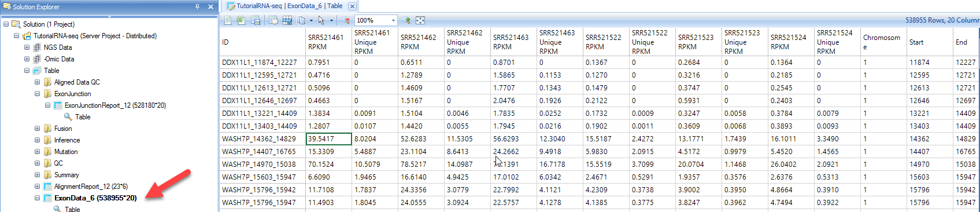
Task: Collapse the Solution (1 Project) node
Action: (6, 24)
